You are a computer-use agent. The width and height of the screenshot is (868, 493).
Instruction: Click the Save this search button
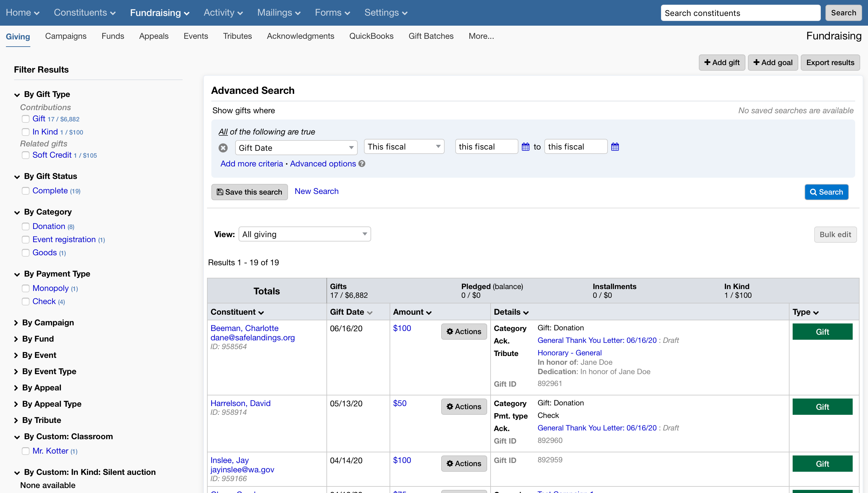[250, 192]
